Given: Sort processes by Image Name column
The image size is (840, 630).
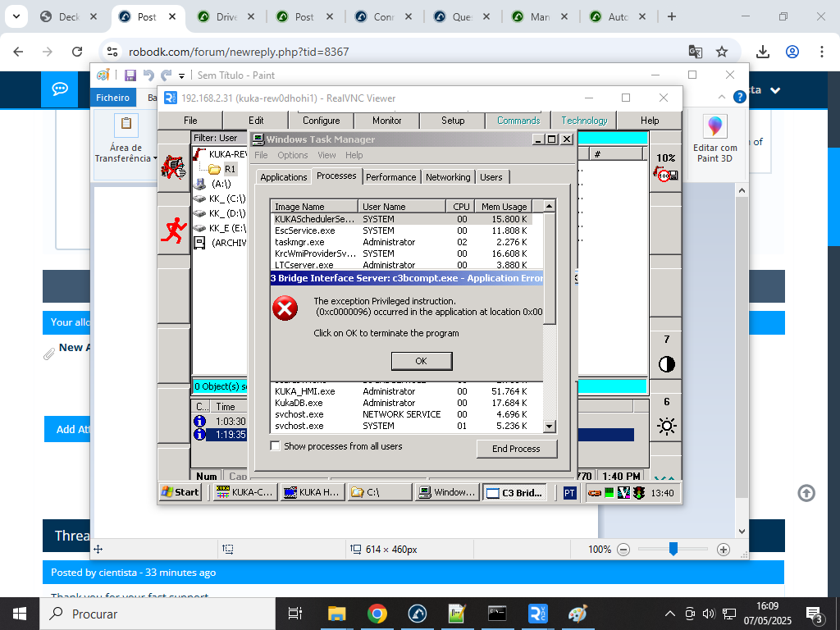Looking at the screenshot, I should click(314, 207).
